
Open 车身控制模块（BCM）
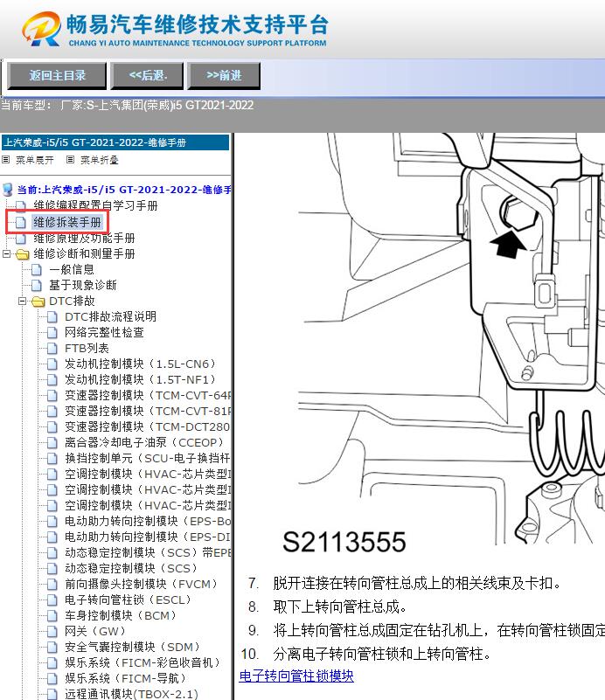[x=121, y=615]
